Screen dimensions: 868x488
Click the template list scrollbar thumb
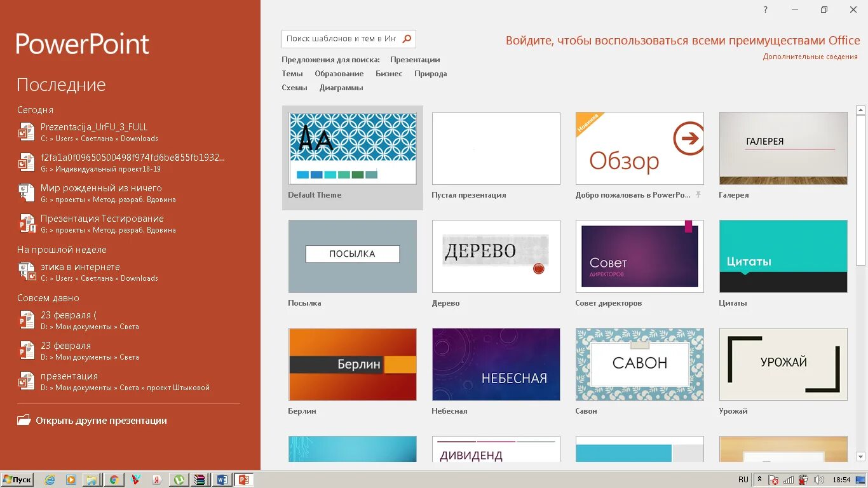coord(861,190)
